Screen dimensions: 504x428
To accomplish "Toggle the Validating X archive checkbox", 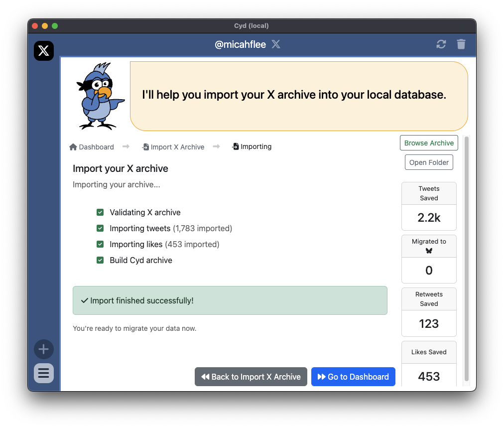I will (100, 212).
